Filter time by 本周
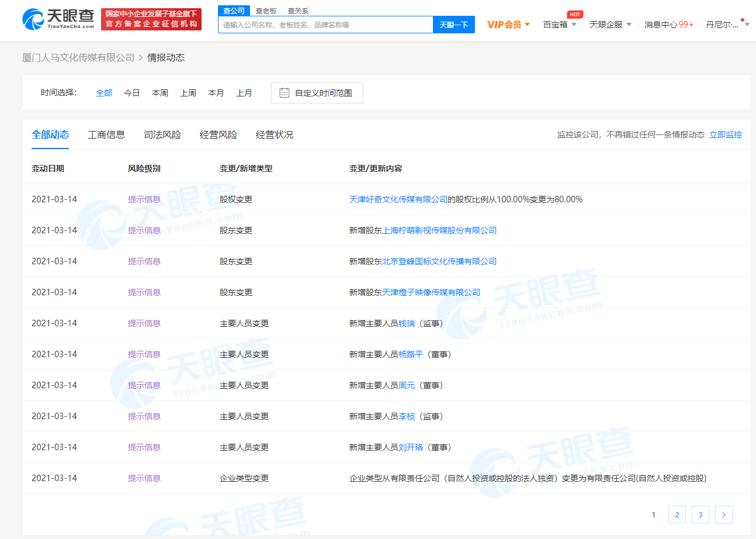 coord(160,93)
